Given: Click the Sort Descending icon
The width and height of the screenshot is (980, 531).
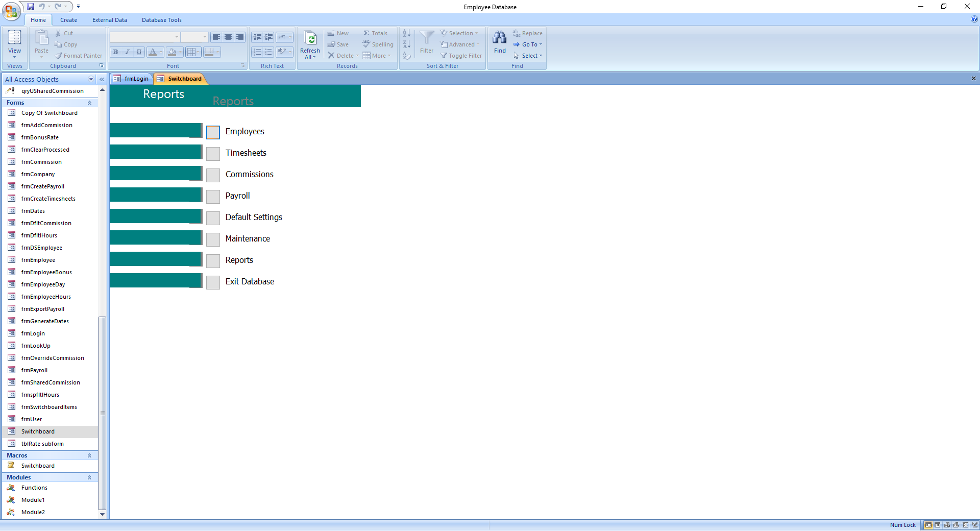Looking at the screenshot, I should (407, 44).
